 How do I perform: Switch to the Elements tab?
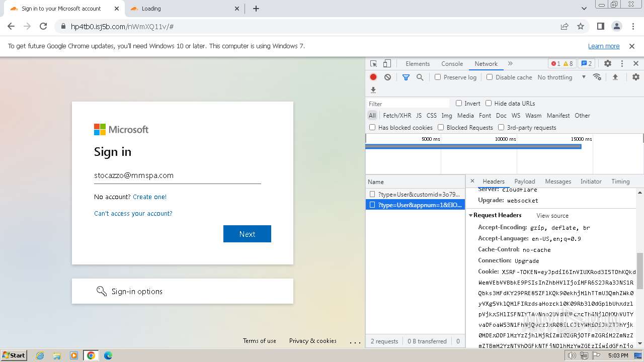point(418,64)
